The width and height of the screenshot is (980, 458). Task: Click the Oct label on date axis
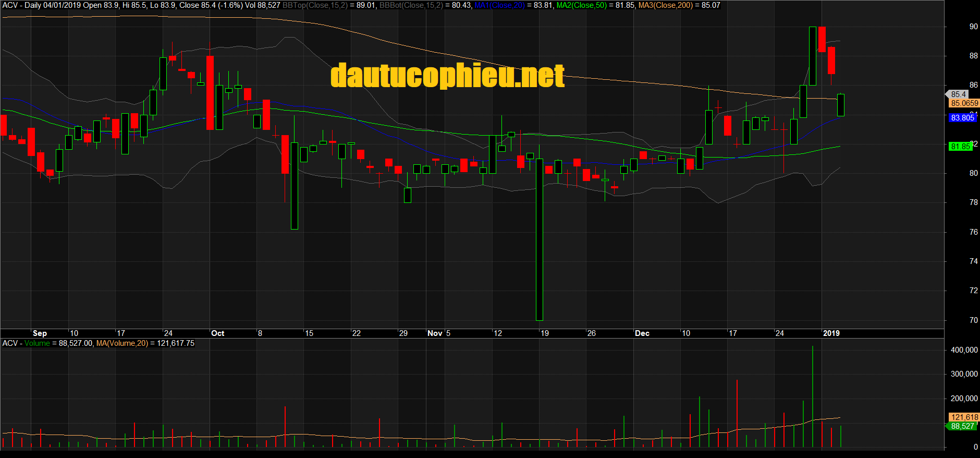click(x=217, y=333)
